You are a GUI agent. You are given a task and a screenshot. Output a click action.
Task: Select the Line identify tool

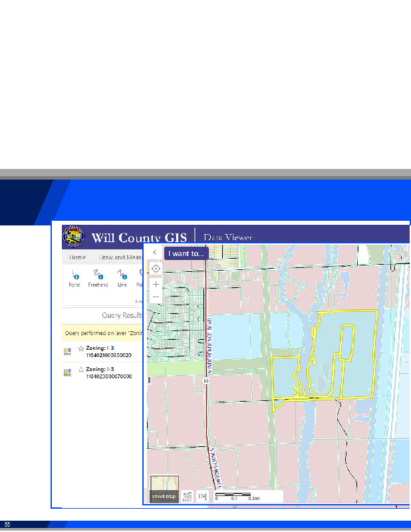tap(122, 278)
